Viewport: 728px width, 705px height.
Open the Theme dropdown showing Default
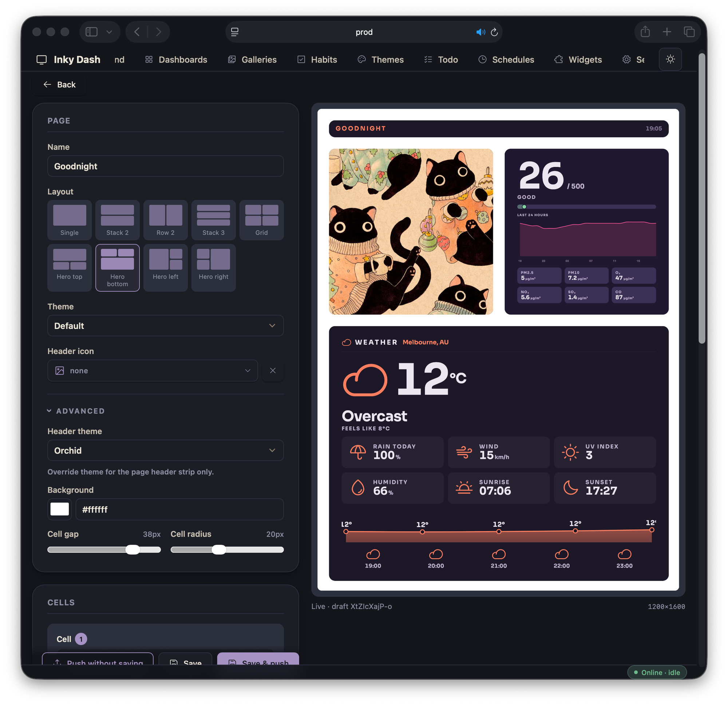tap(166, 326)
